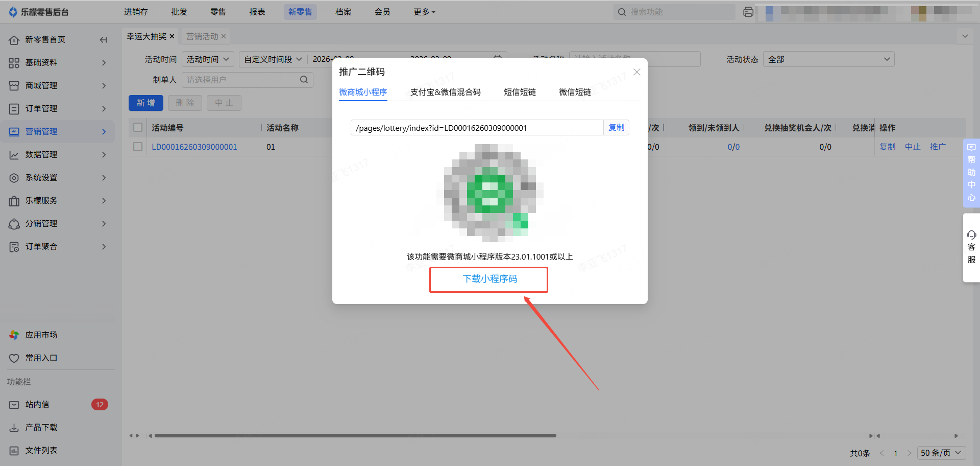The height and width of the screenshot is (466, 980).
Task: Click the 文件列表 icon
Action: (x=14, y=451)
